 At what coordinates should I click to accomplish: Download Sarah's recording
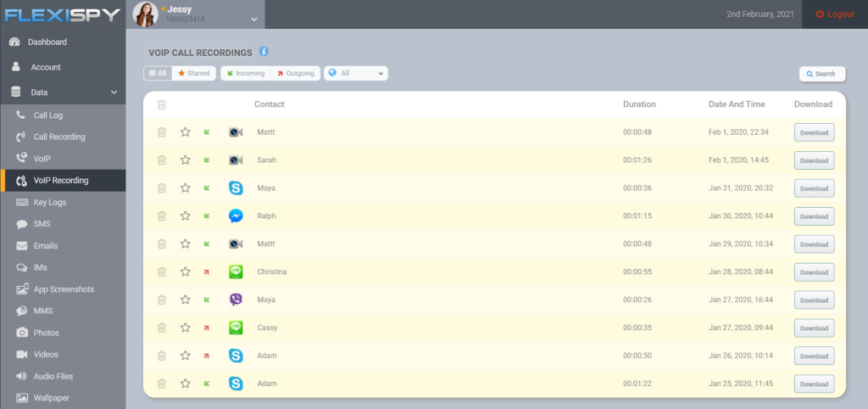pos(815,160)
